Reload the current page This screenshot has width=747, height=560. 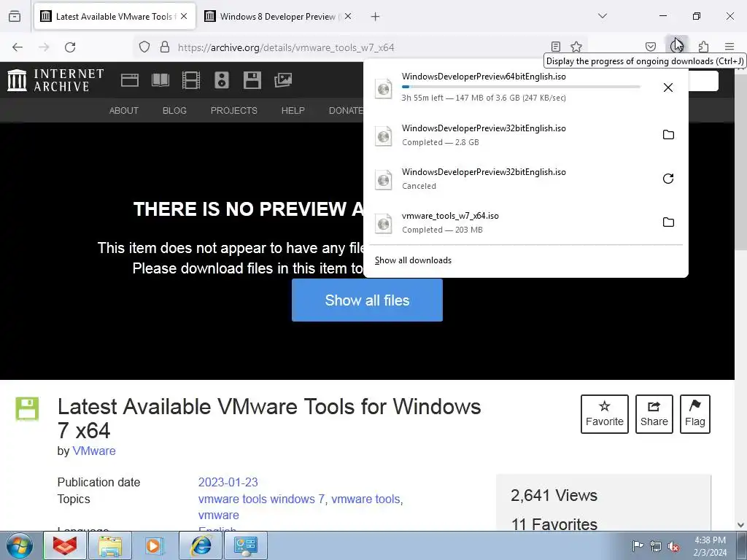point(70,47)
